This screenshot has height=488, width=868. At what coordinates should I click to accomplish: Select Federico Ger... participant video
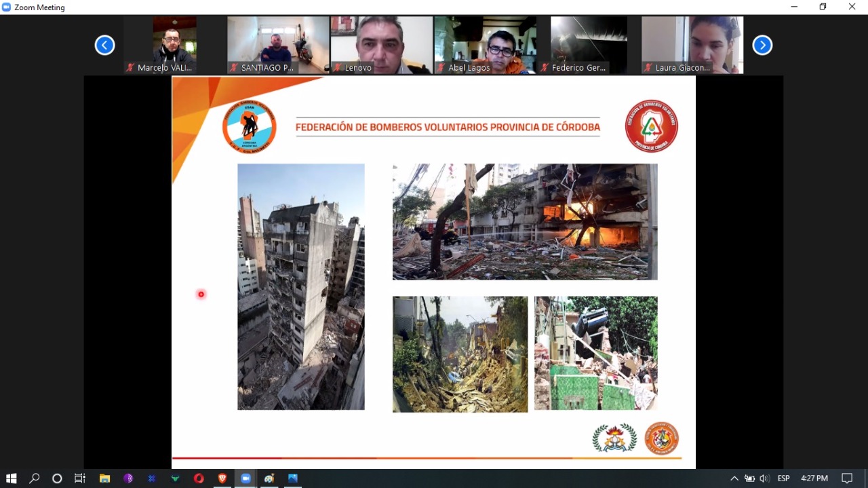coord(589,45)
